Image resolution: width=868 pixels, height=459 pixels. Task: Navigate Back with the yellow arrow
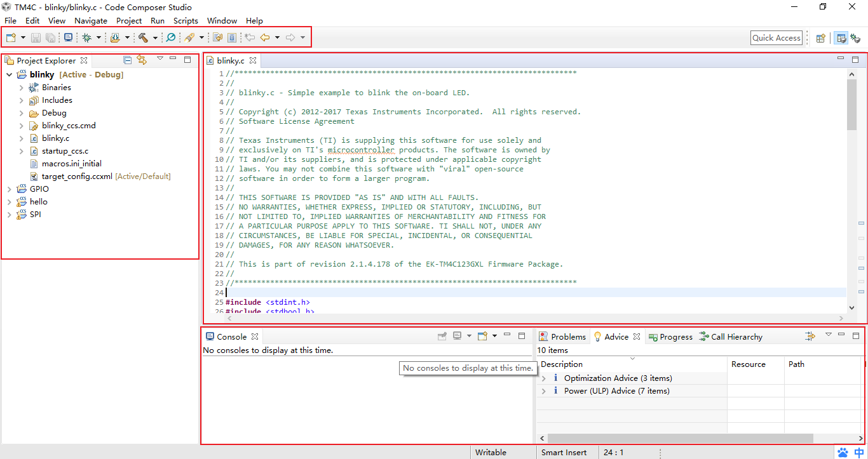[x=265, y=38]
